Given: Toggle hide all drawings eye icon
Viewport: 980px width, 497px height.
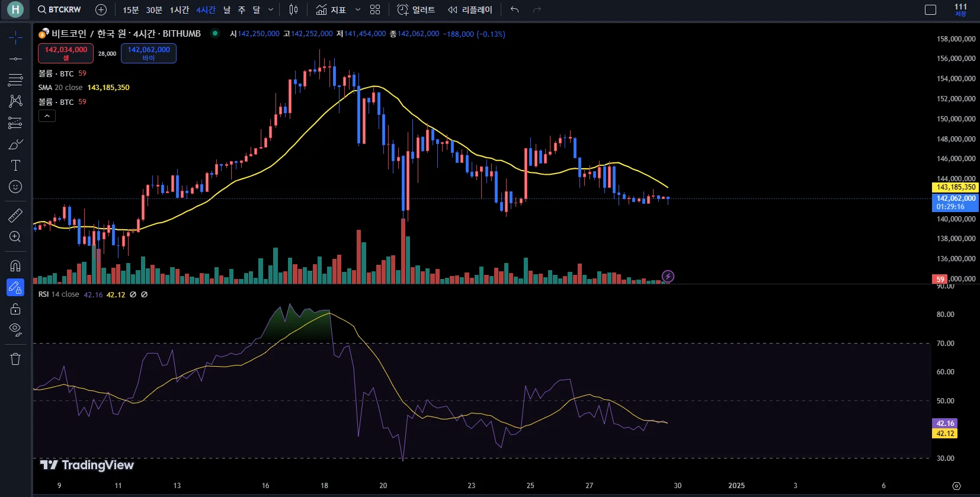Looking at the screenshot, I should (15, 330).
